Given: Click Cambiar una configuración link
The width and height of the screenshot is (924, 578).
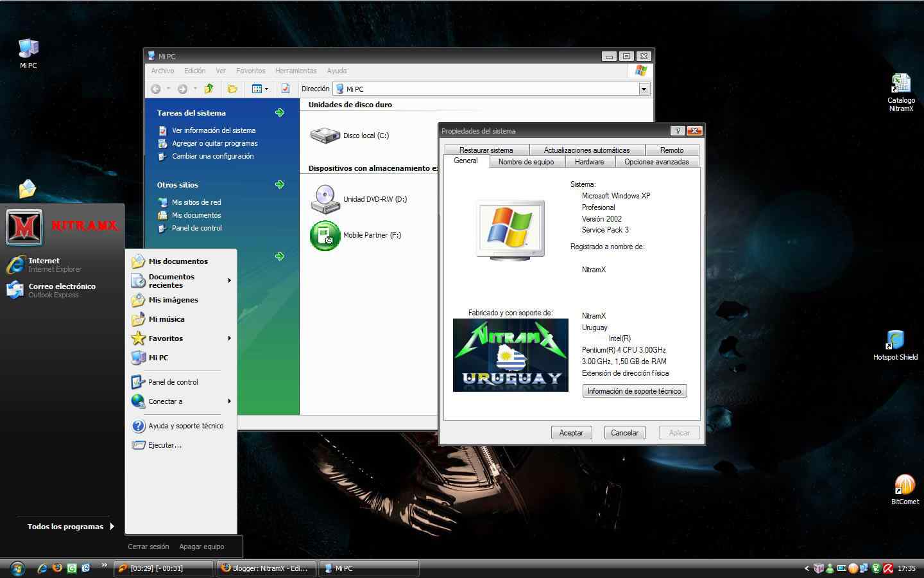Looking at the screenshot, I should tap(212, 156).
